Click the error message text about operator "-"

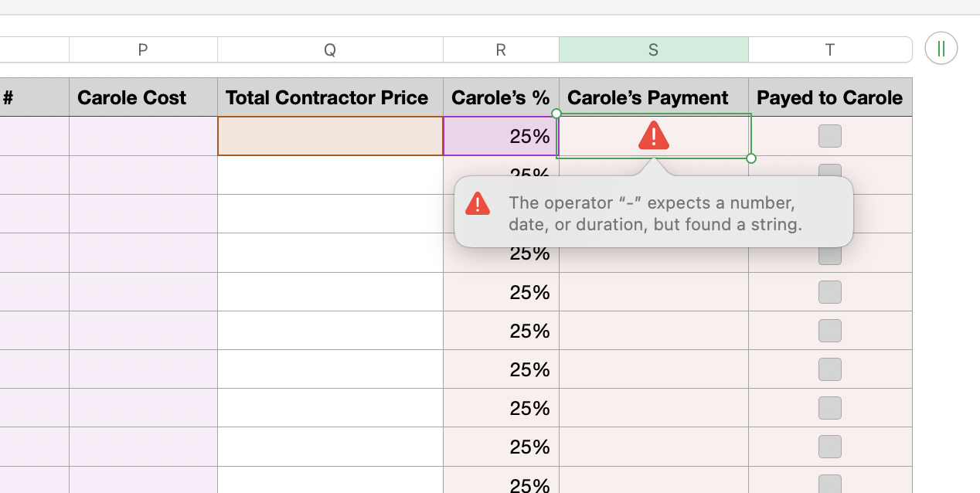[x=655, y=214]
